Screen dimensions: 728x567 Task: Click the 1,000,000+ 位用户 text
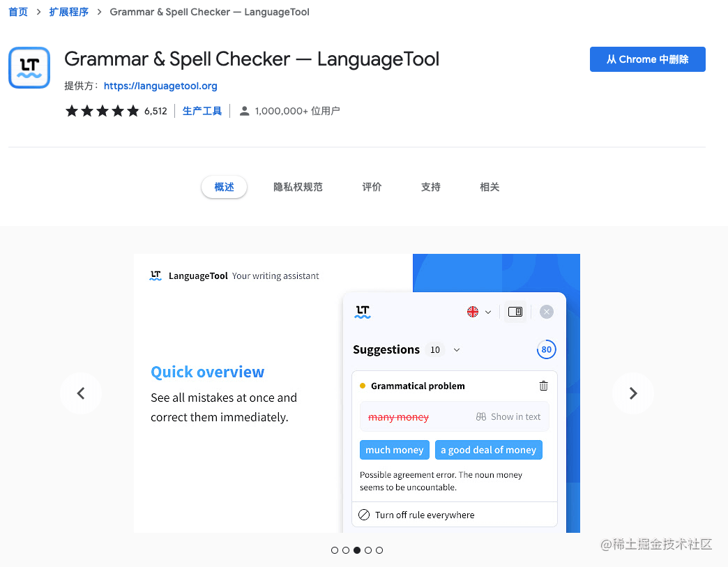(297, 111)
